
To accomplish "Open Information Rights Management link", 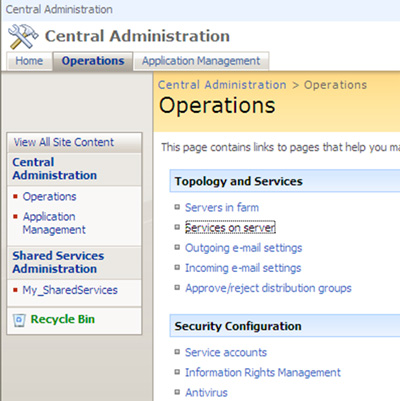I will 263,372.
